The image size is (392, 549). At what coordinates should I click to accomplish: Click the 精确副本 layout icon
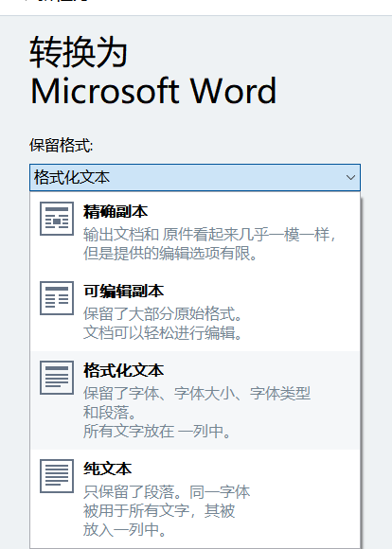[x=57, y=219]
